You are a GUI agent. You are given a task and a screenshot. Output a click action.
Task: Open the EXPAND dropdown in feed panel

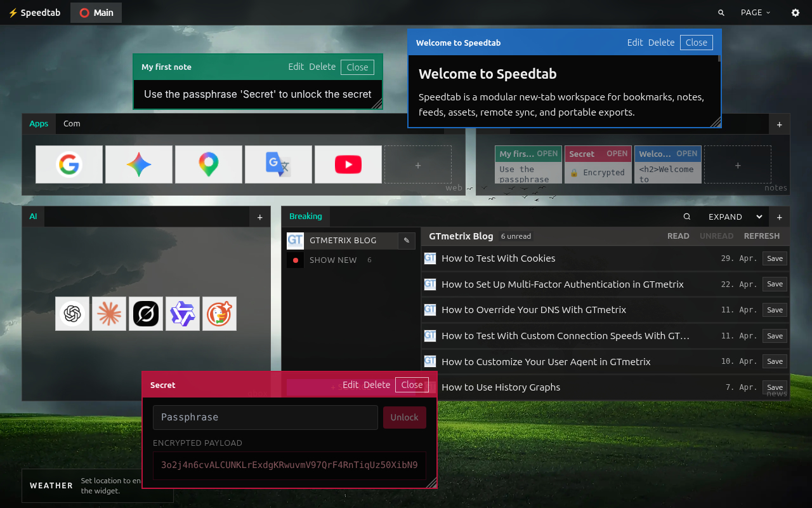pos(735,217)
